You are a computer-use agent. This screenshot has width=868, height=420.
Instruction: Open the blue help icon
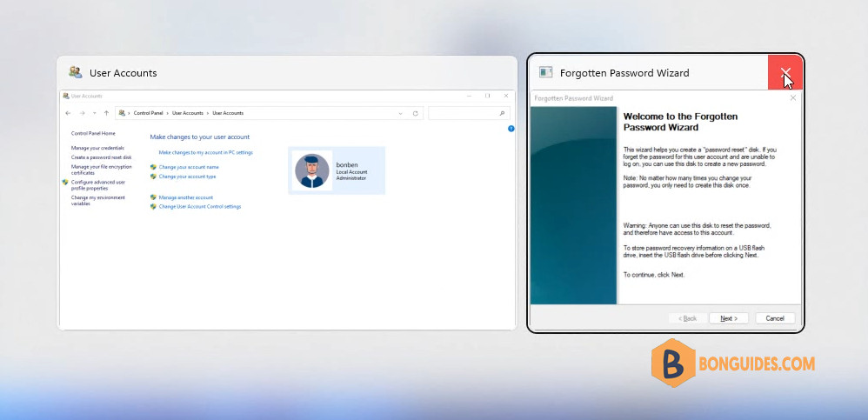click(x=511, y=129)
